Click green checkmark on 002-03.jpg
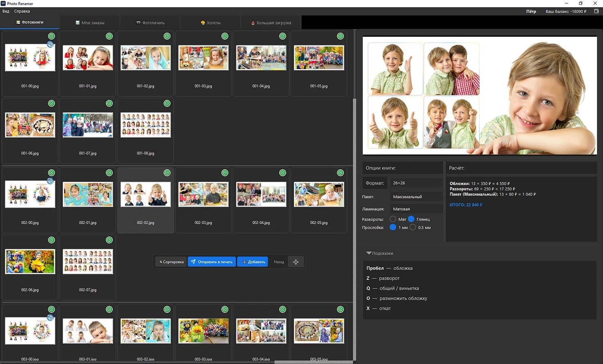Viewport: 603px width, 364px height. point(225,173)
